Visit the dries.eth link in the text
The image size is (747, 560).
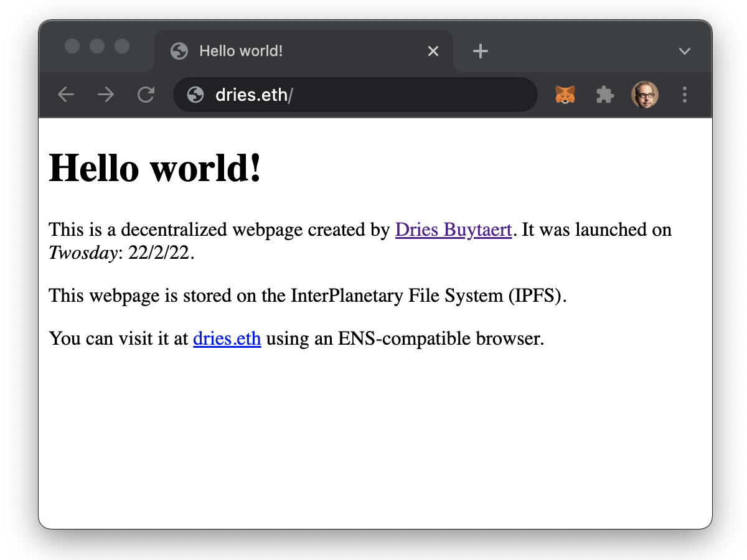tap(227, 338)
